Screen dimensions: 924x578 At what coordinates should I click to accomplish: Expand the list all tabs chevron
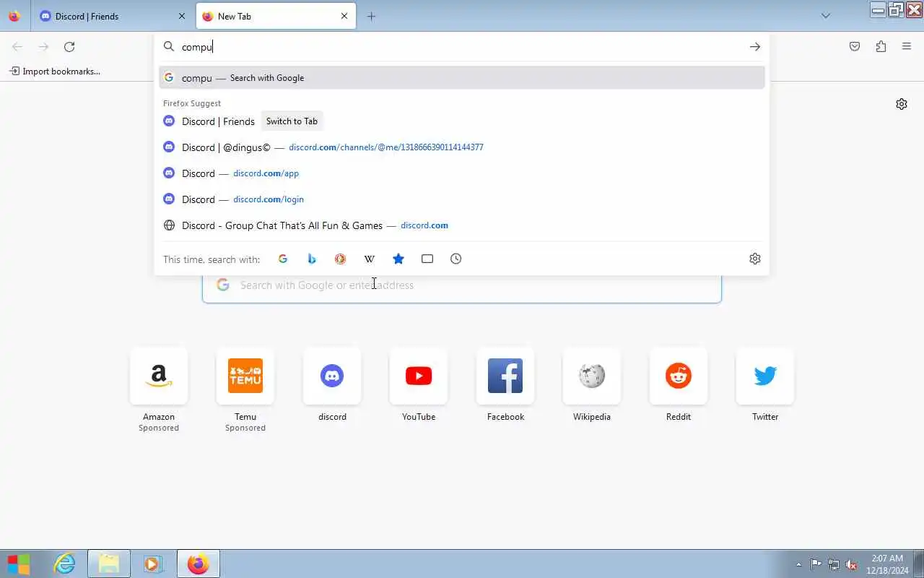coord(826,16)
